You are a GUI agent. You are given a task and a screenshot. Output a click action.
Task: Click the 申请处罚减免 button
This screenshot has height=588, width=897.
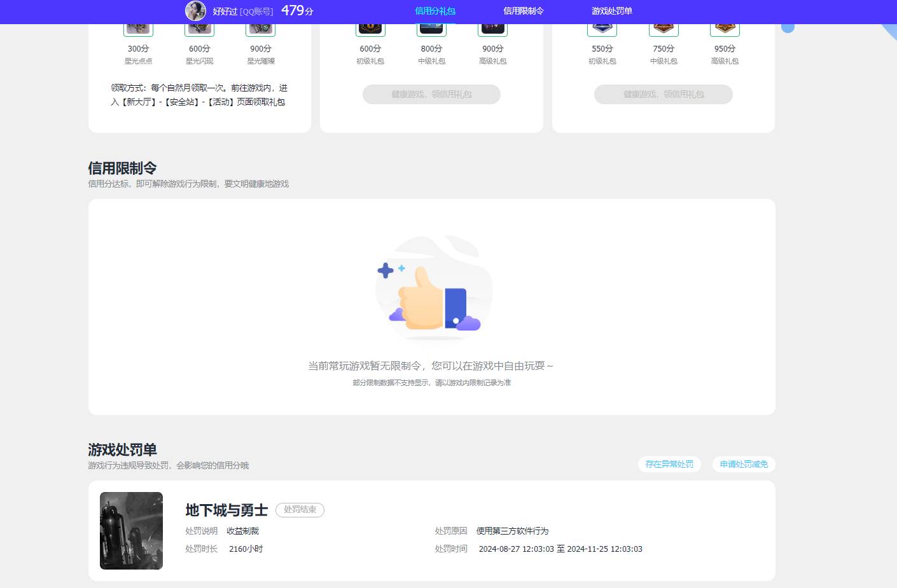tap(743, 464)
